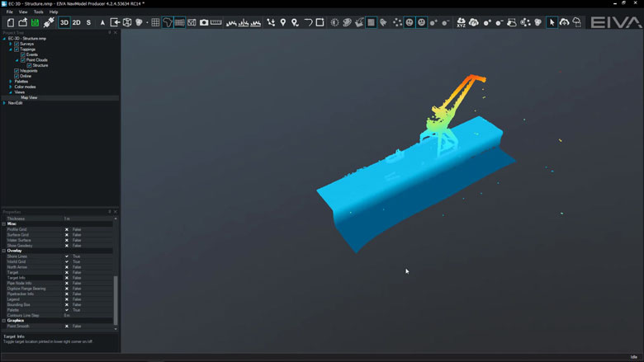Viewport: 644px width, 362px height.
Task: Expand the NaviEdit tree node
Action: (4, 103)
